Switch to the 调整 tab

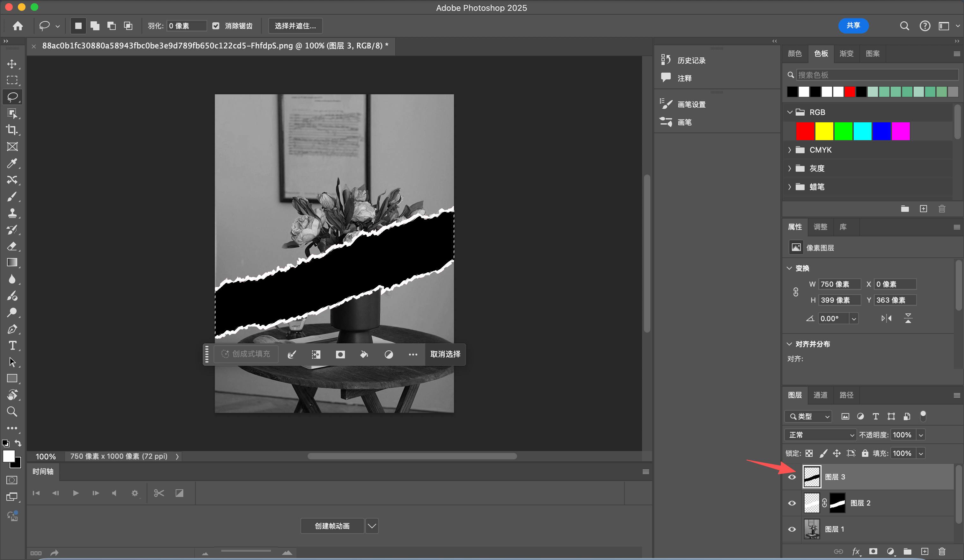tap(820, 227)
